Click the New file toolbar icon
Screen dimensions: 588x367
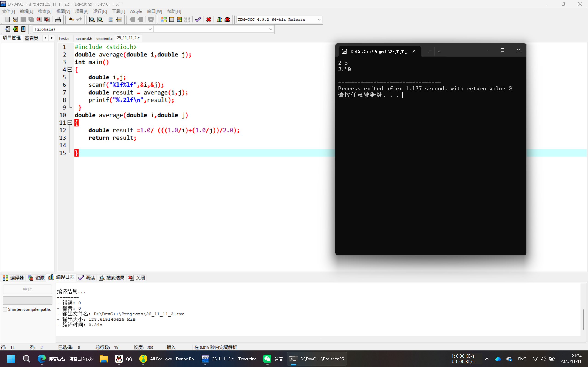8,19
